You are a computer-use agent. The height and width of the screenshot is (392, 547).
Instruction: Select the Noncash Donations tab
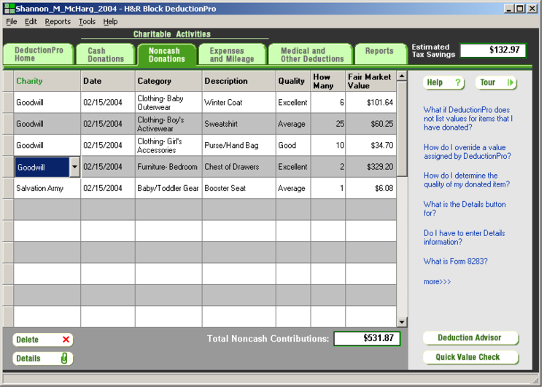click(x=167, y=55)
